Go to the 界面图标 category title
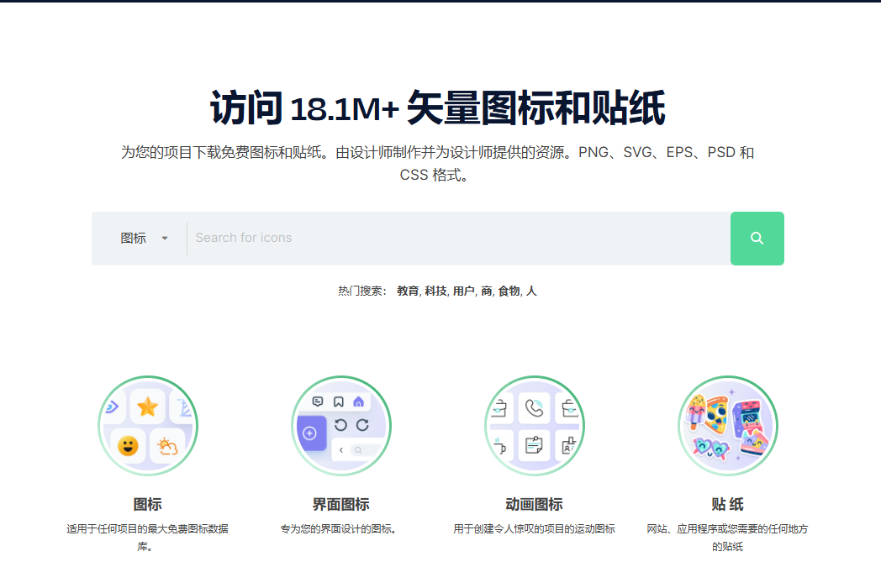Viewport: 881px width, 588px height. pos(341,504)
